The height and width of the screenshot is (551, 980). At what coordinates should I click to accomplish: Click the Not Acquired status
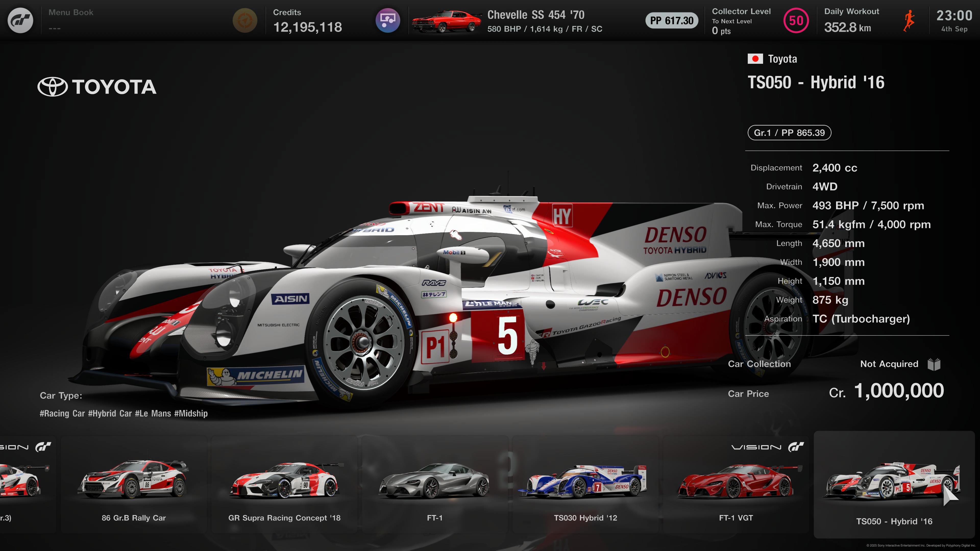[889, 364]
